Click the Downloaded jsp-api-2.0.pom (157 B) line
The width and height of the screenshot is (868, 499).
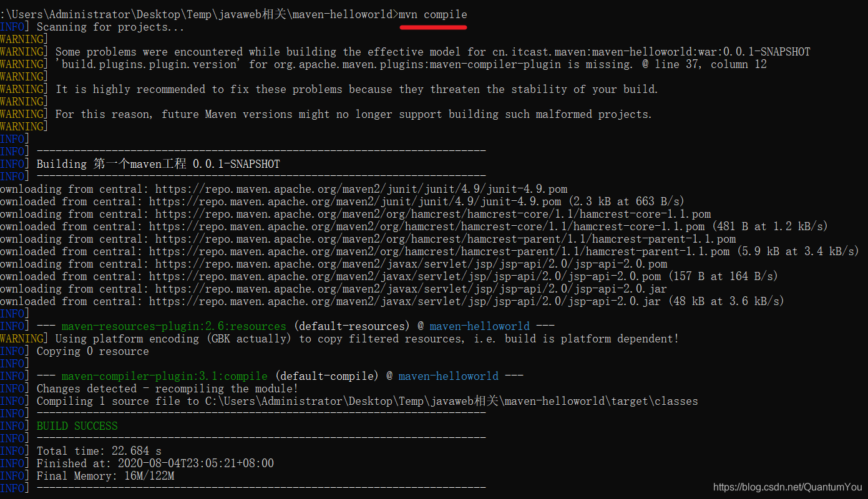pyautogui.click(x=389, y=276)
